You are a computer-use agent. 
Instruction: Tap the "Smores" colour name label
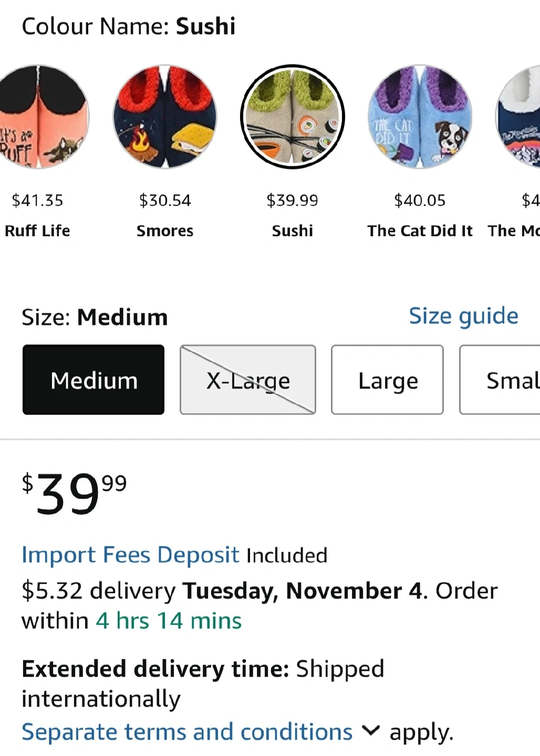tap(165, 230)
